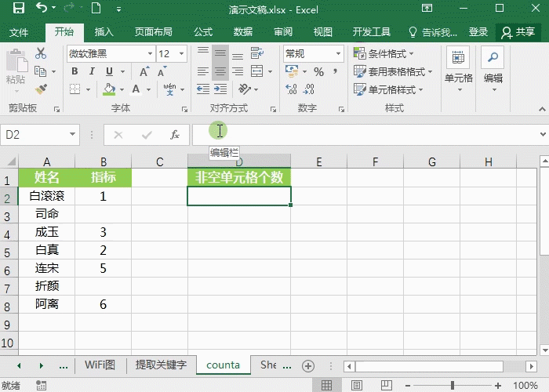Image resolution: width=549 pixels, height=392 pixels.
Task: Click the Format Painter brush icon
Action: pyautogui.click(x=41, y=89)
